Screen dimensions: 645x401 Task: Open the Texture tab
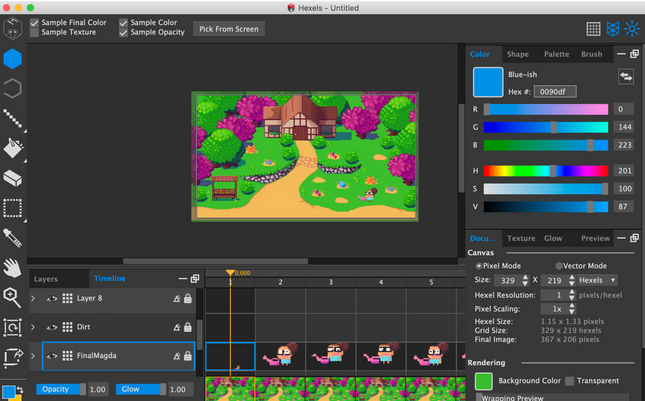521,238
